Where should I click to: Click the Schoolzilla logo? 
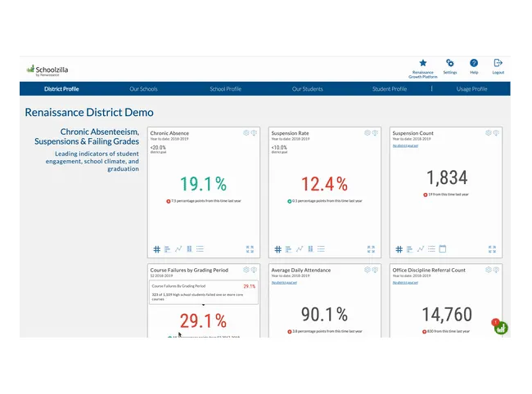[47, 70]
